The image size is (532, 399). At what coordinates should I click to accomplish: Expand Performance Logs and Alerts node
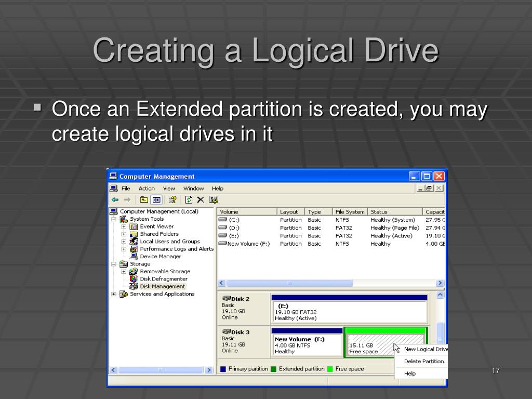click(x=124, y=249)
